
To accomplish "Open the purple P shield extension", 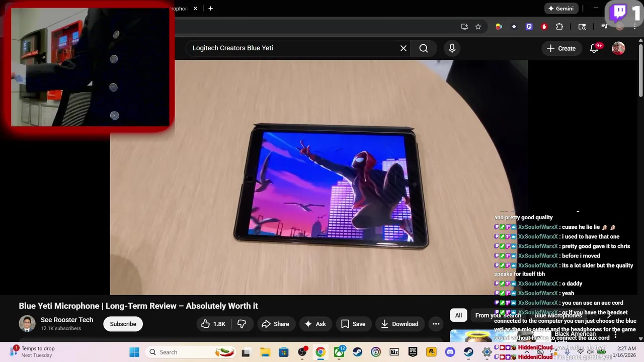I will 529,27.
